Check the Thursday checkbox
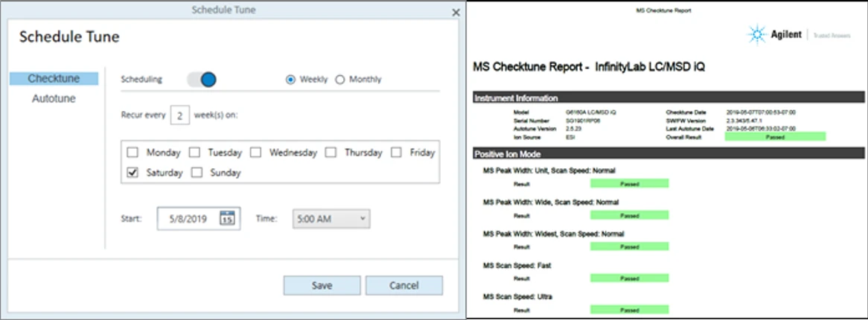The width and height of the screenshot is (868, 320). (x=331, y=153)
